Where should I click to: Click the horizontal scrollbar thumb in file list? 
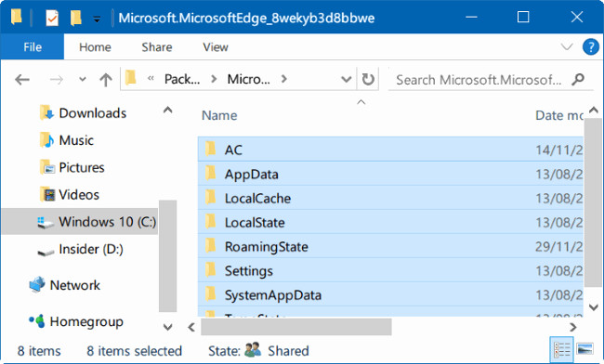coord(296,327)
